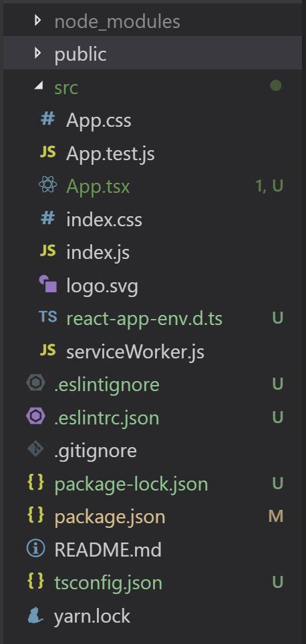Click the git icon beside .gitignore
Viewport: 306px width, 644px height.
click(x=35, y=450)
